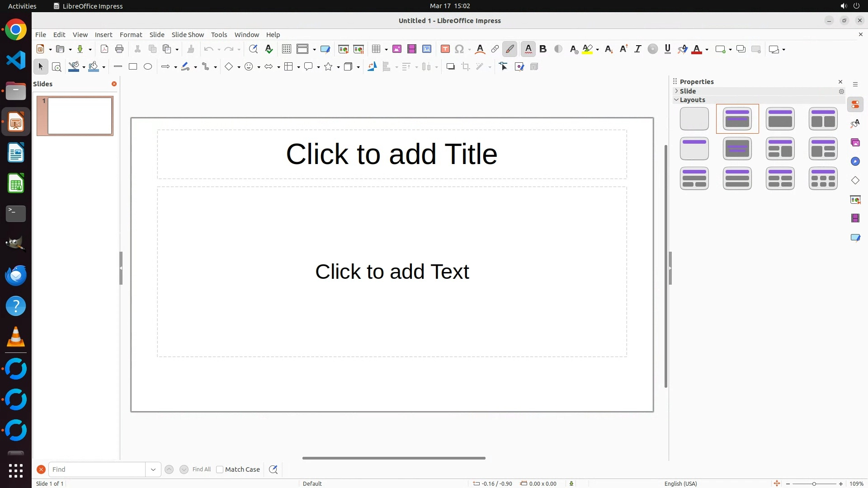Select slide 1 thumbnail in Slides panel
Screen dimensions: 868x488
tap(80, 116)
